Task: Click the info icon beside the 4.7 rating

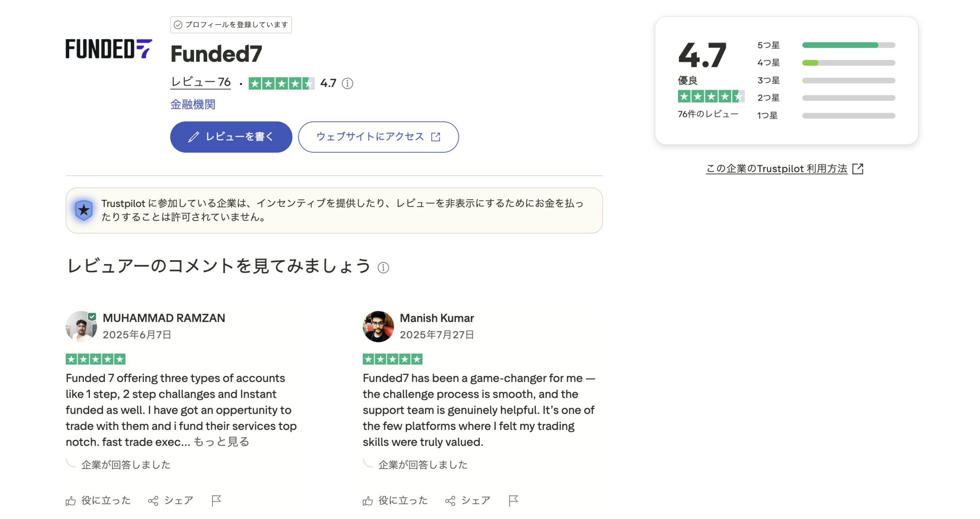Action: [347, 83]
